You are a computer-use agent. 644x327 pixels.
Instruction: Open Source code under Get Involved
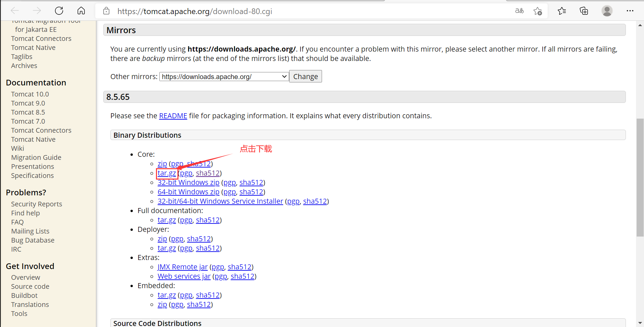[30, 286]
